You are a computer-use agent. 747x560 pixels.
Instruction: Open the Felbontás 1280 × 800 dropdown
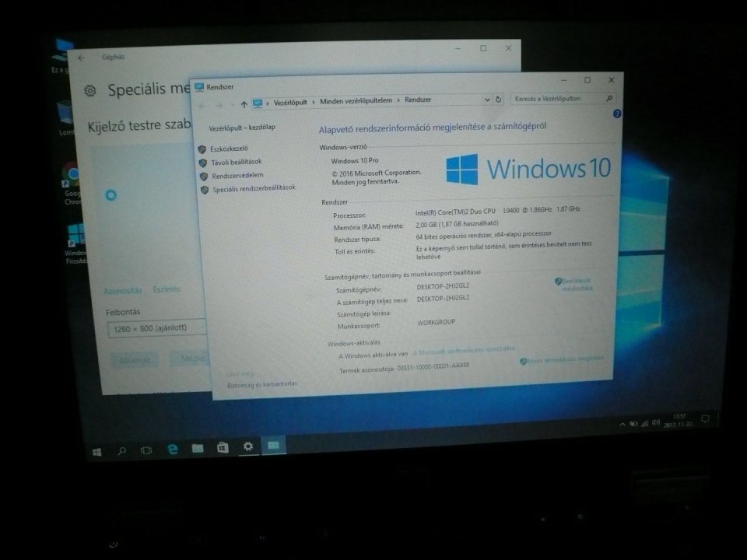[x=157, y=328]
